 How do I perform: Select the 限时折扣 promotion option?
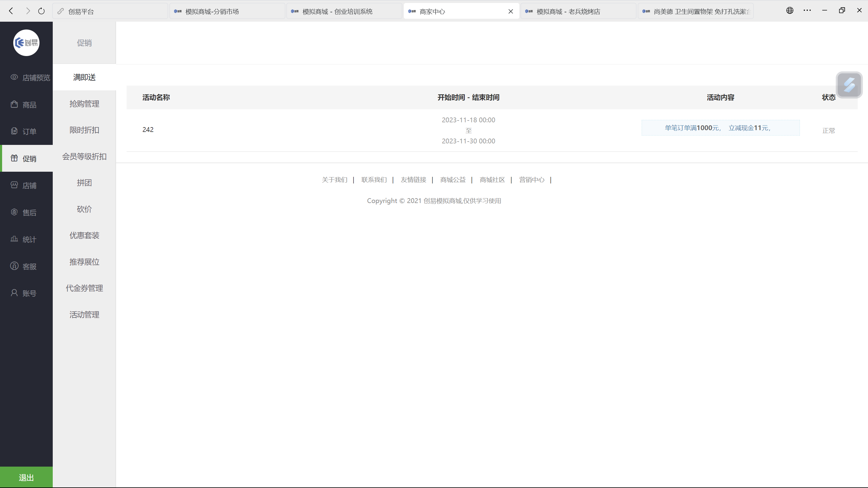pyautogui.click(x=84, y=130)
